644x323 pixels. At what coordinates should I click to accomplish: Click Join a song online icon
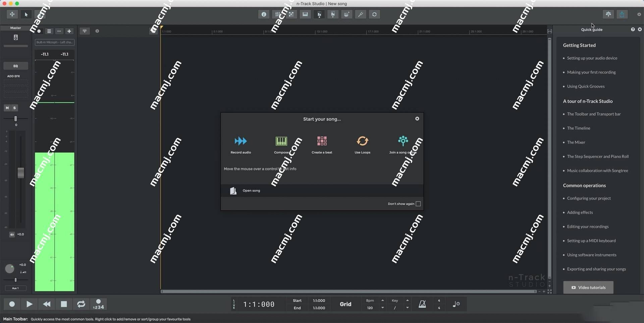click(403, 141)
